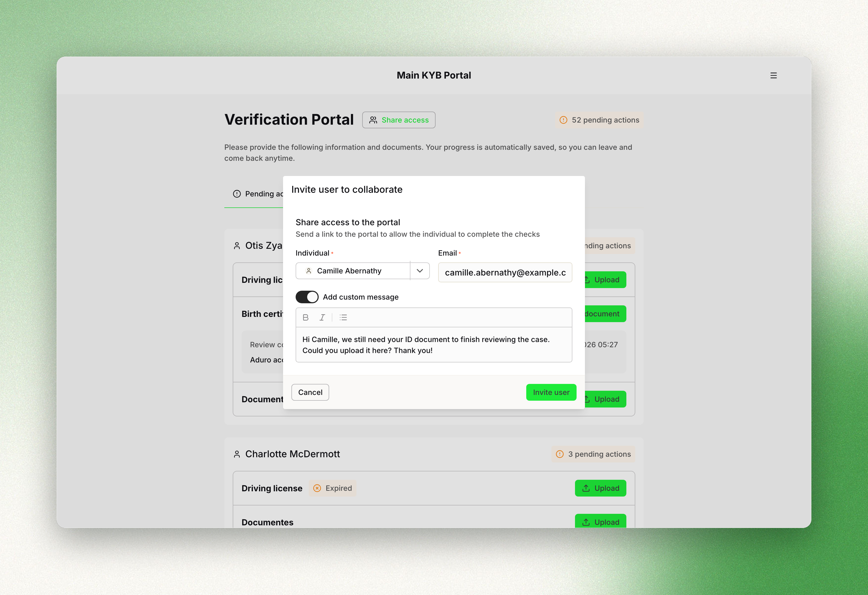Click the Individual dropdown chevron arrow
The width and height of the screenshot is (868, 595).
(420, 271)
